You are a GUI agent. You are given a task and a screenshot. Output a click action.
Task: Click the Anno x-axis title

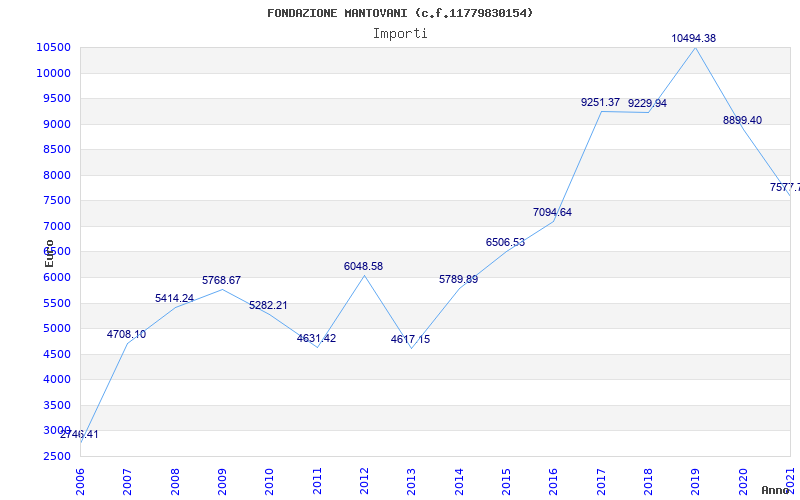(x=775, y=490)
